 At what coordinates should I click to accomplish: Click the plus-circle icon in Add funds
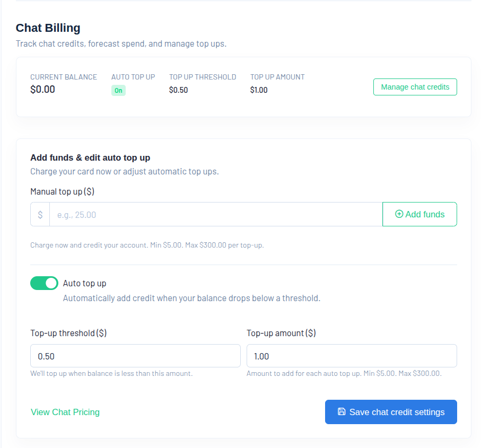click(399, 214)
